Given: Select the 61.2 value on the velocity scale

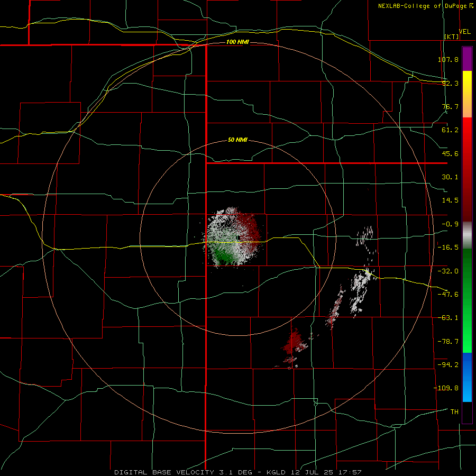Looking at the screenshot, I should [x=450, y=130].
